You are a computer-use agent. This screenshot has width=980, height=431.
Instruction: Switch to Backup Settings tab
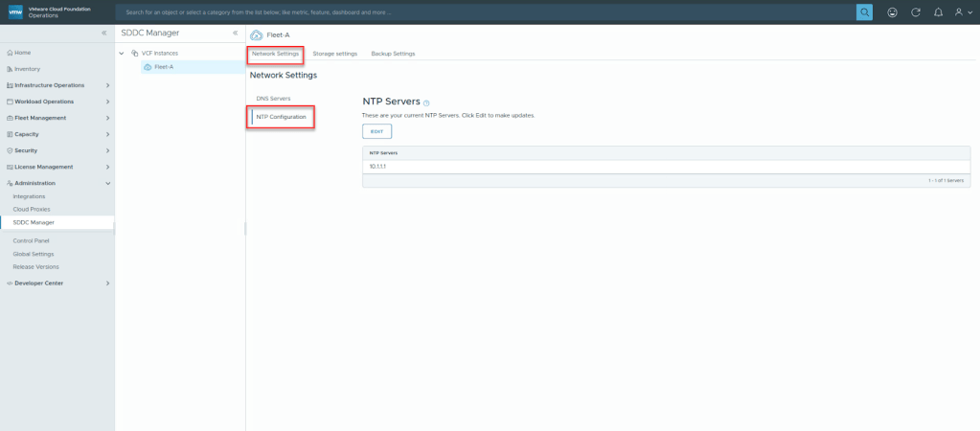[393, 54]
